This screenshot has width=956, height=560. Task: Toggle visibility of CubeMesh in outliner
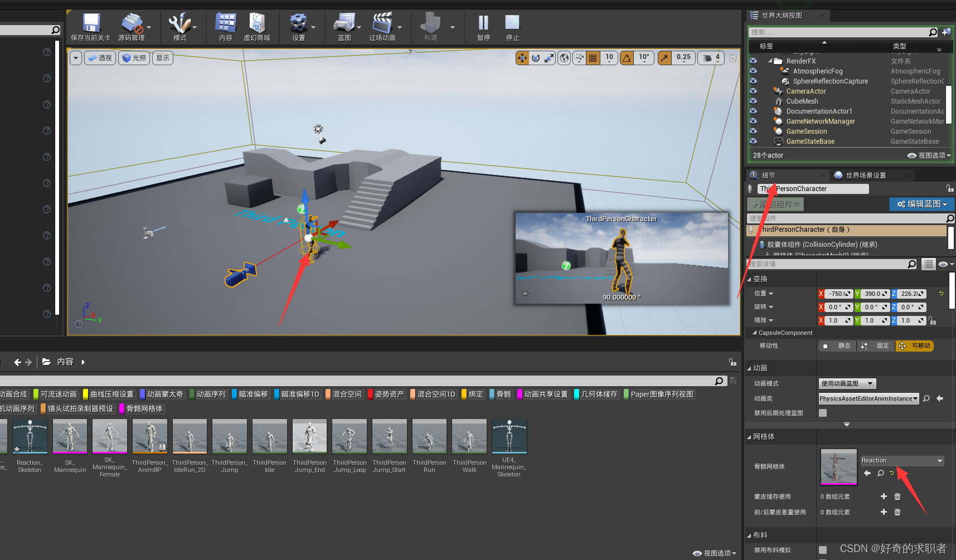(x=753, y=101)
